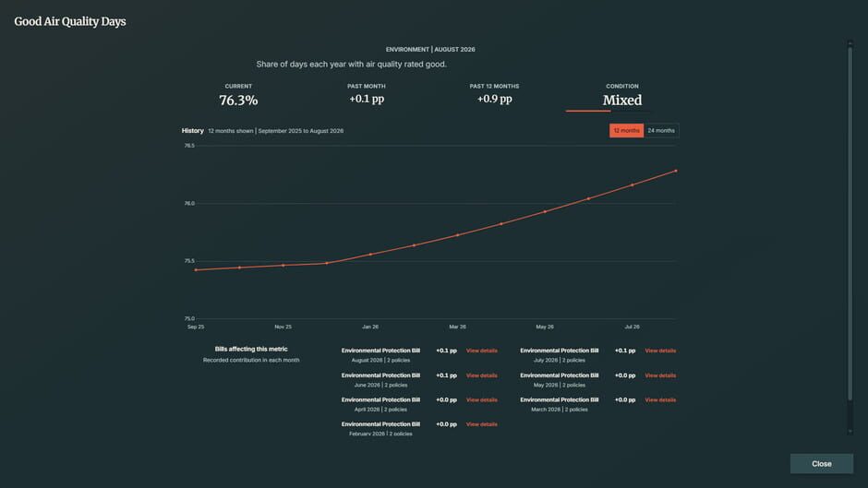Image resolution: width=868 pixels, height=488 pixels.
Task: View details for May 2026 bill
Action: [660, 375]
